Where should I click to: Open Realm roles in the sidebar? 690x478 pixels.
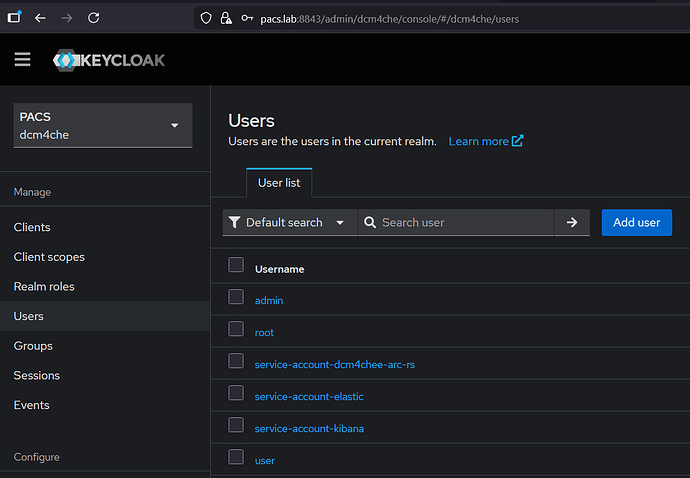click(x=44, y=287)
